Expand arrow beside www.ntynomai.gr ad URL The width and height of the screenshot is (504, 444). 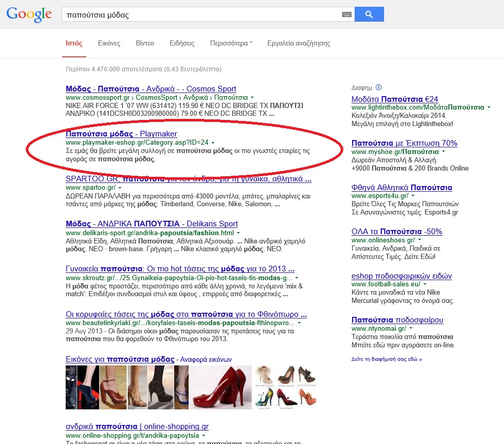click(x=411, y=328)
